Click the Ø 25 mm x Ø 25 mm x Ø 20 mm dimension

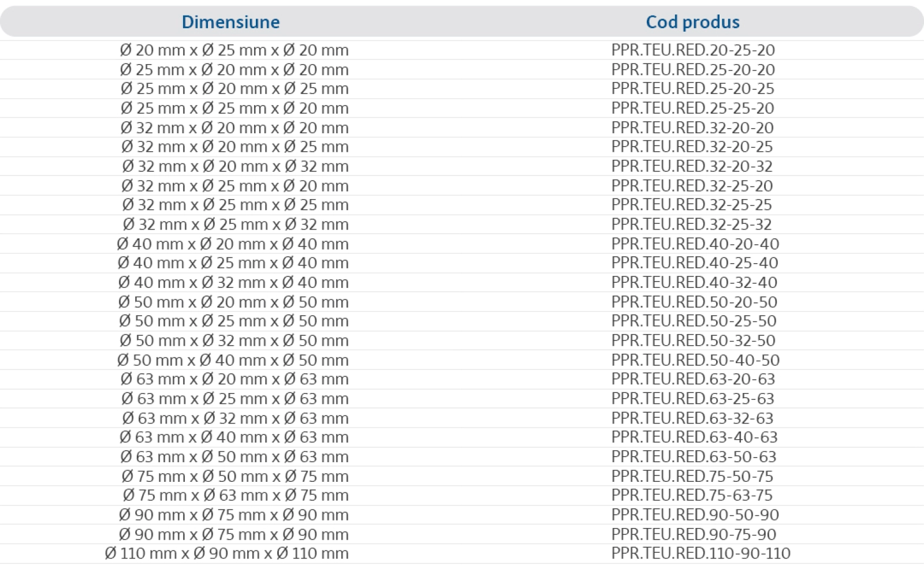point(234,108)
